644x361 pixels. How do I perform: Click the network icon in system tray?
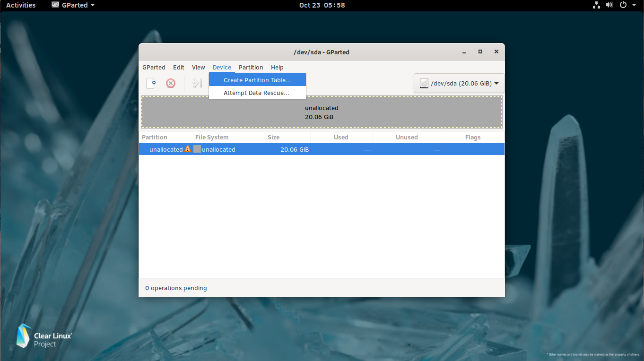(x=596, y=5)
